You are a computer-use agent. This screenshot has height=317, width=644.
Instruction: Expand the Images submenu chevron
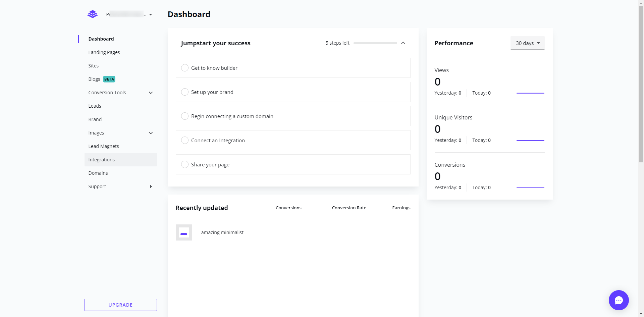tap(151, 133)
